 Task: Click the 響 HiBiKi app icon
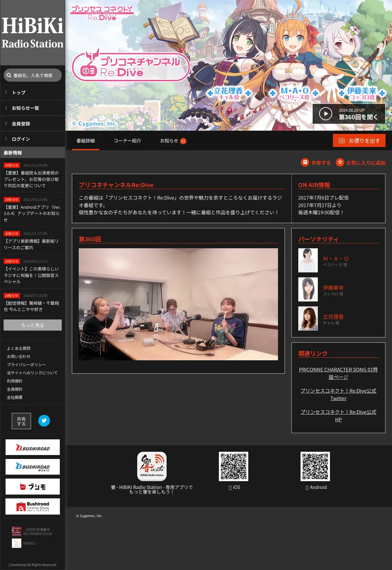152,466
